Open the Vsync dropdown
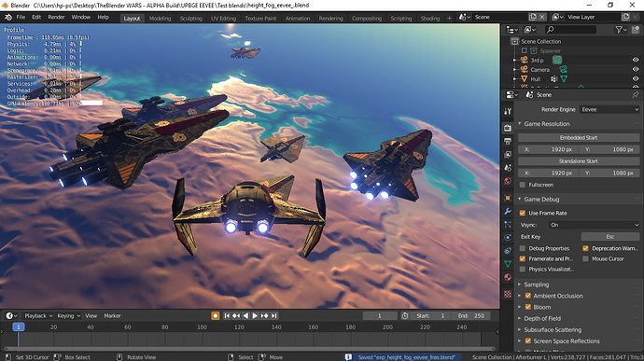This screenshot has height=361, width=644. coord(594,225)
